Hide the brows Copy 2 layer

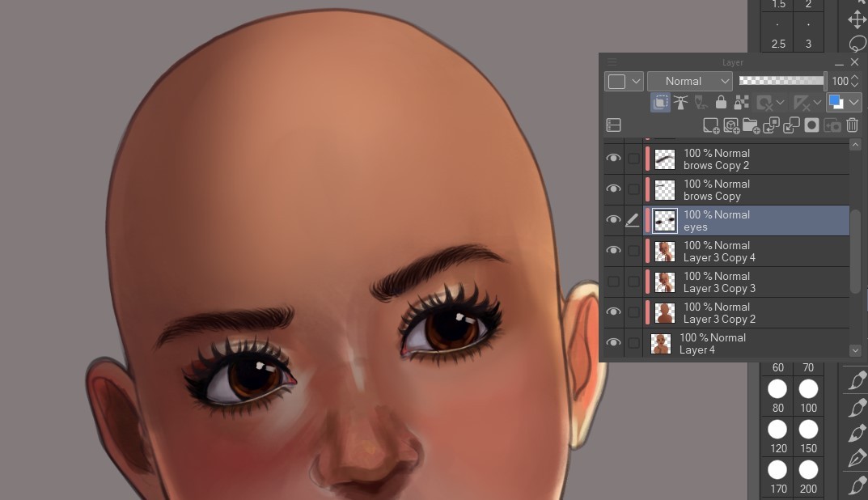pyautogui.click(x=613, y=159)
